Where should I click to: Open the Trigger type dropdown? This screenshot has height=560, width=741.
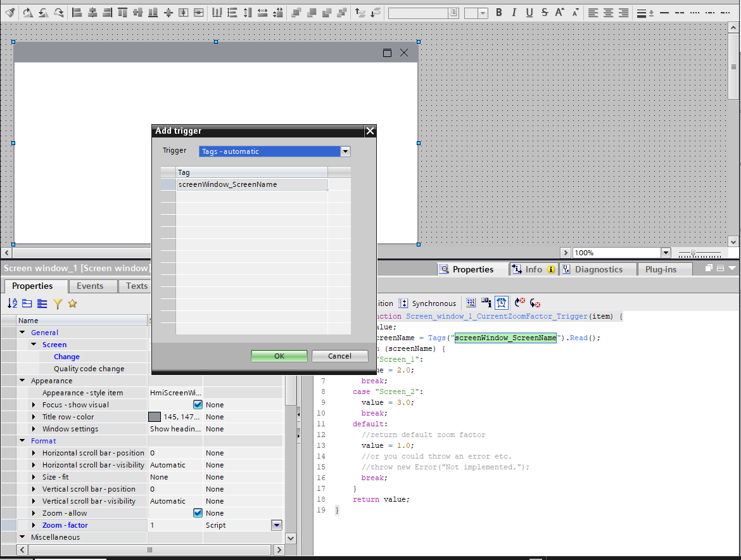pos(345,151)
